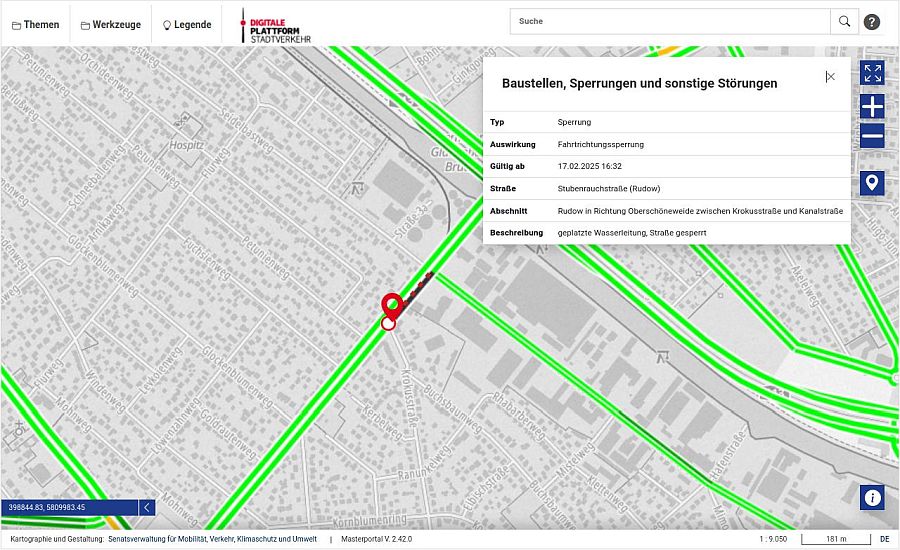The image size is (900, 550).
Task: Collapse the coordinates display with the chevron
Action: coord(147,507)
